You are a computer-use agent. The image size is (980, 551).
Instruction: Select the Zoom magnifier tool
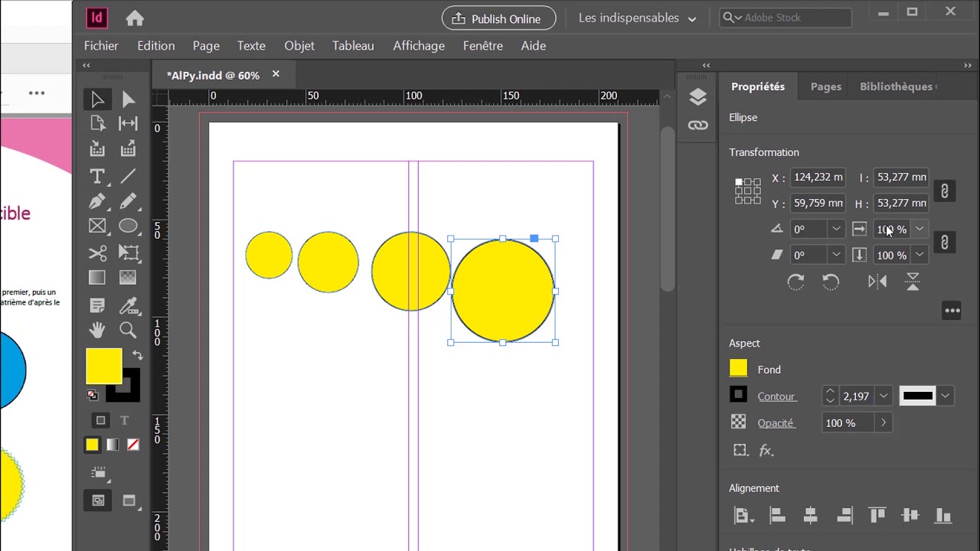[128, 330]
